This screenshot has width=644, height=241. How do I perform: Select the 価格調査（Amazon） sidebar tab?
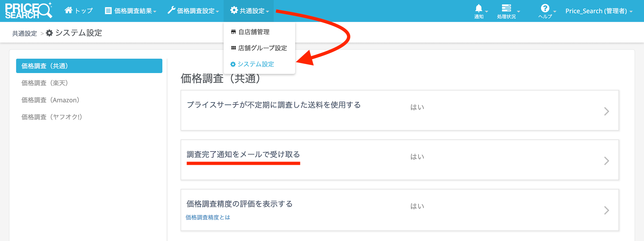50,100
